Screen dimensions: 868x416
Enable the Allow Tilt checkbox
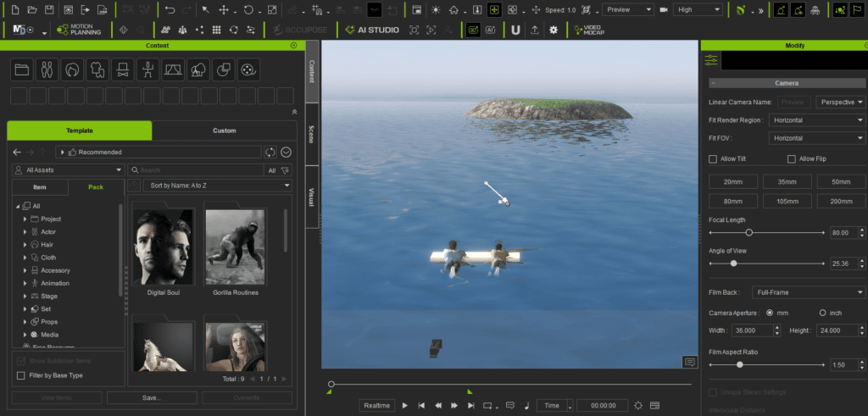713,158
